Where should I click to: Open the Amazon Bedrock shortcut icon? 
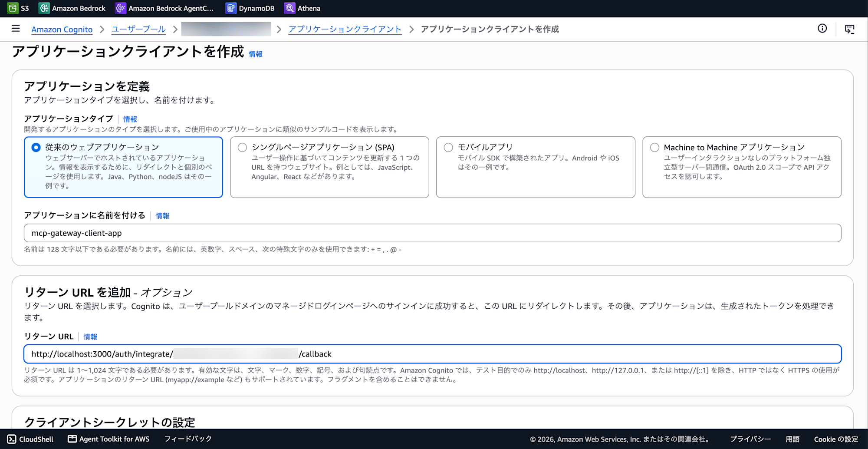[x=44, y=8]
